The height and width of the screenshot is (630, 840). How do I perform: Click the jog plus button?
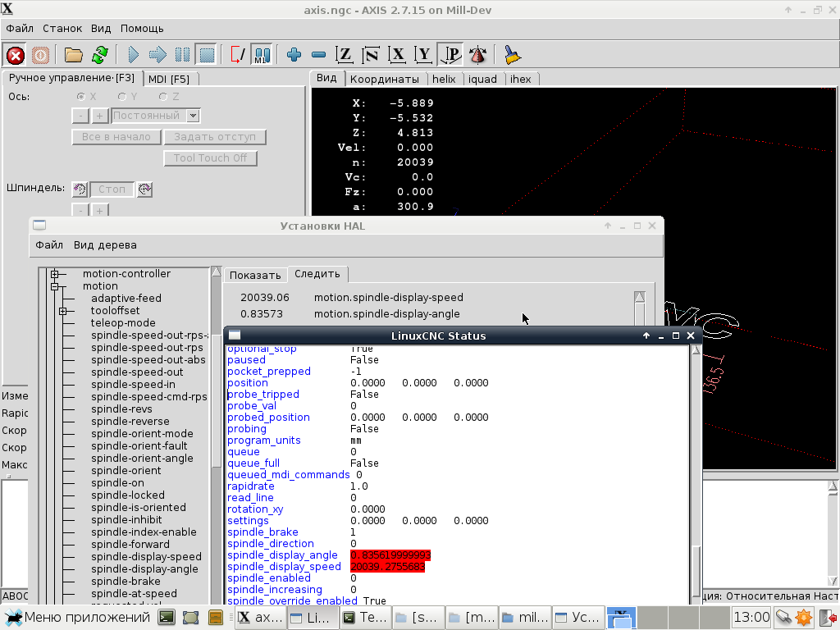99,116
